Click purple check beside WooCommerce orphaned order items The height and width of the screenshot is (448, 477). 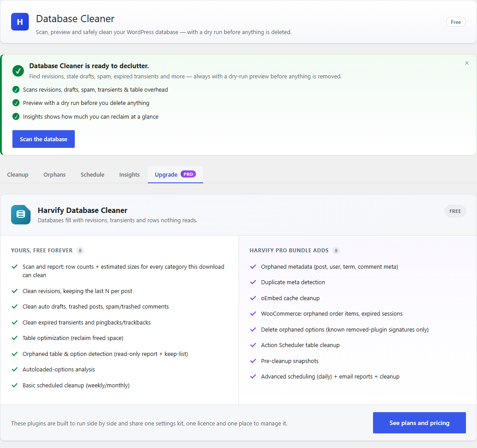(x=253, y=313)
